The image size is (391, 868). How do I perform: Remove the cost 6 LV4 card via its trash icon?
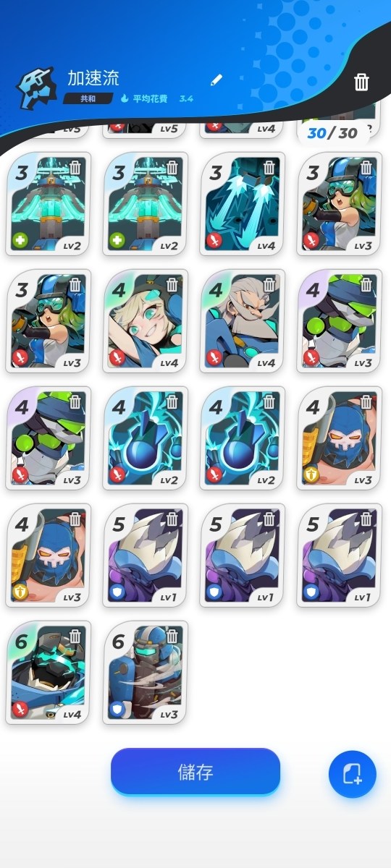click(75, 637)
